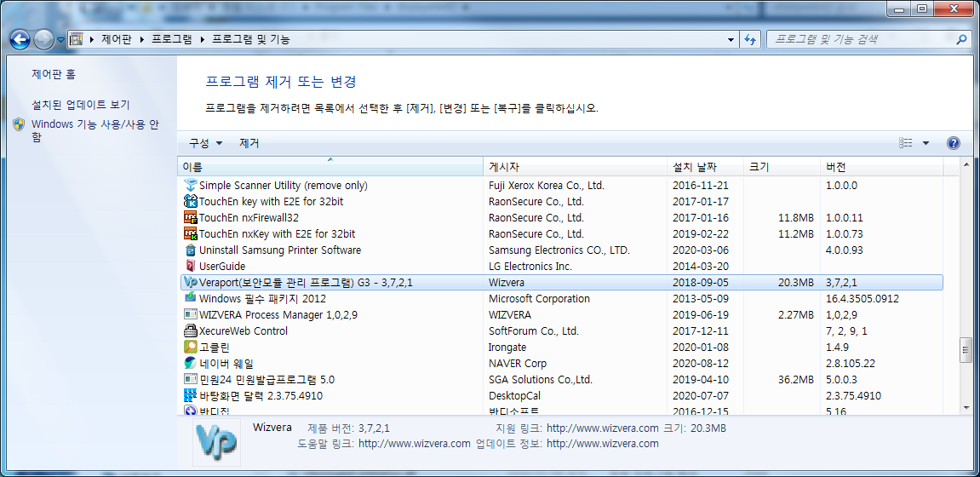The height and width of the screenshot is (477, 980).
Task: Select the 'Veraport(보안모듈 관리 프로그램) G3 - 3,7,2,1' row
Action: [x=561, y=283]
